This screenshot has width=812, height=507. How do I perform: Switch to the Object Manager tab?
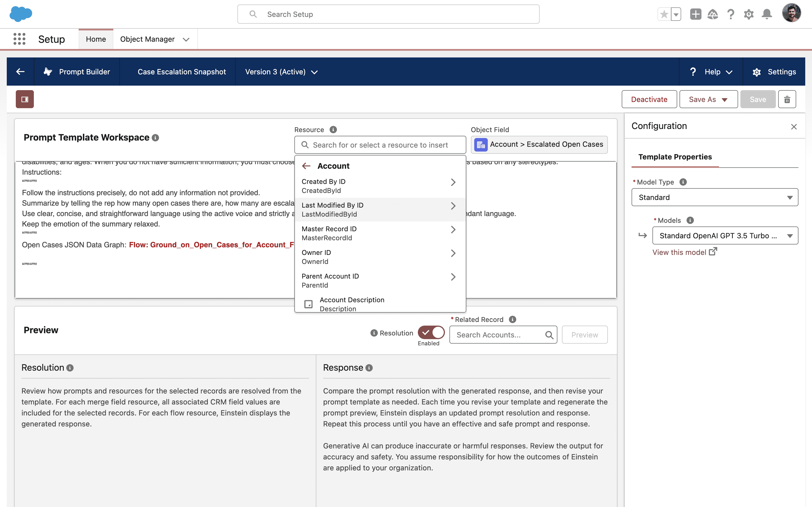click(x=147, y=39)
